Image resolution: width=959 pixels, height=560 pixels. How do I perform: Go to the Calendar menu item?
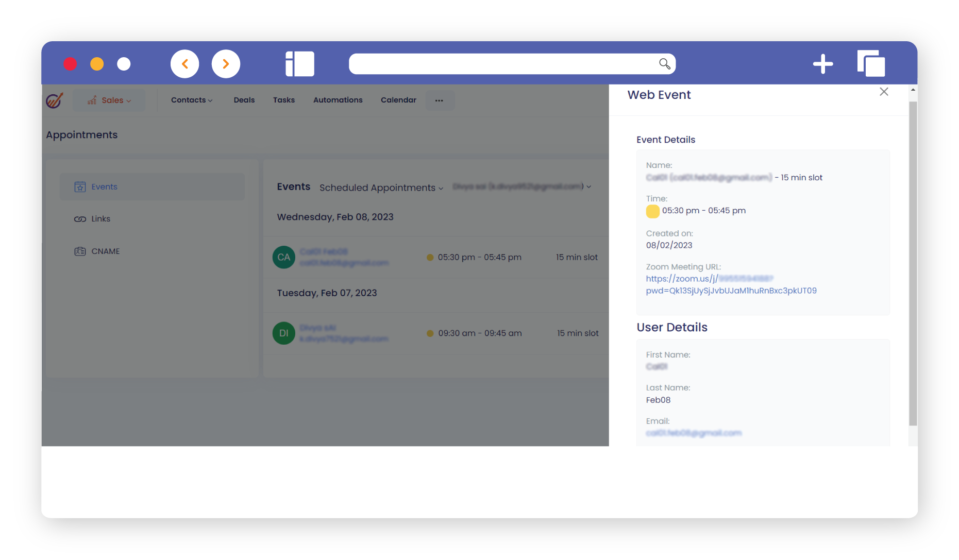tap(398, 100)
